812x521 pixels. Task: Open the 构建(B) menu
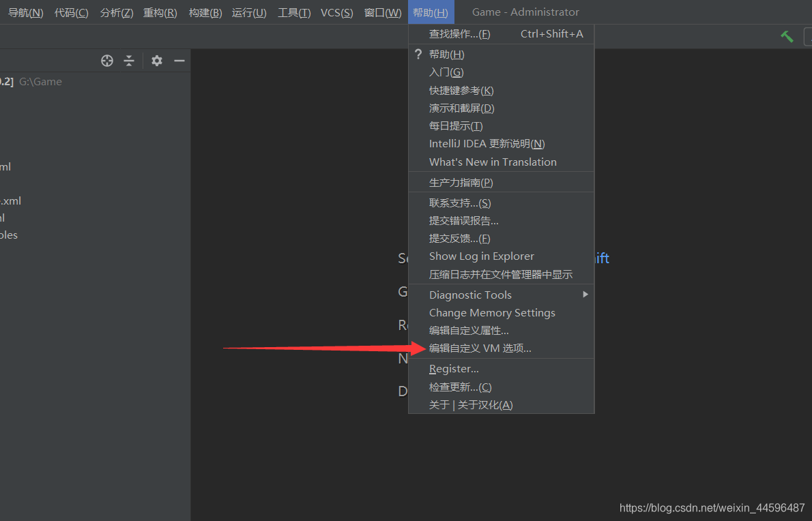tap(205, 12)
